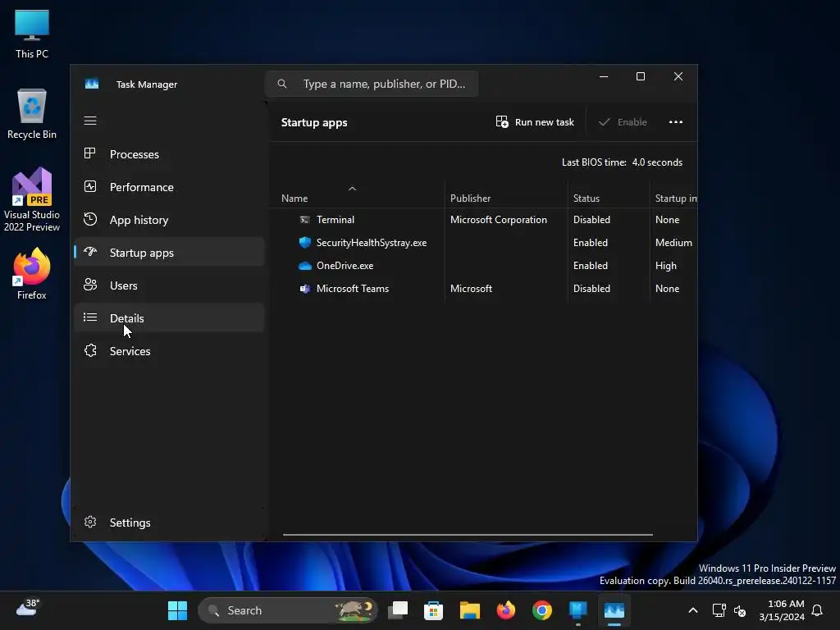Click the Task Manager app icon in title bar
840x630 pixels.
(x=92, y=84)
